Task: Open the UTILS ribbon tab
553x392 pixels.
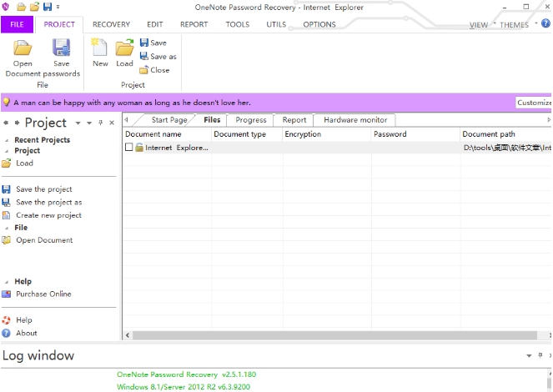Action: tap(276, 24)
